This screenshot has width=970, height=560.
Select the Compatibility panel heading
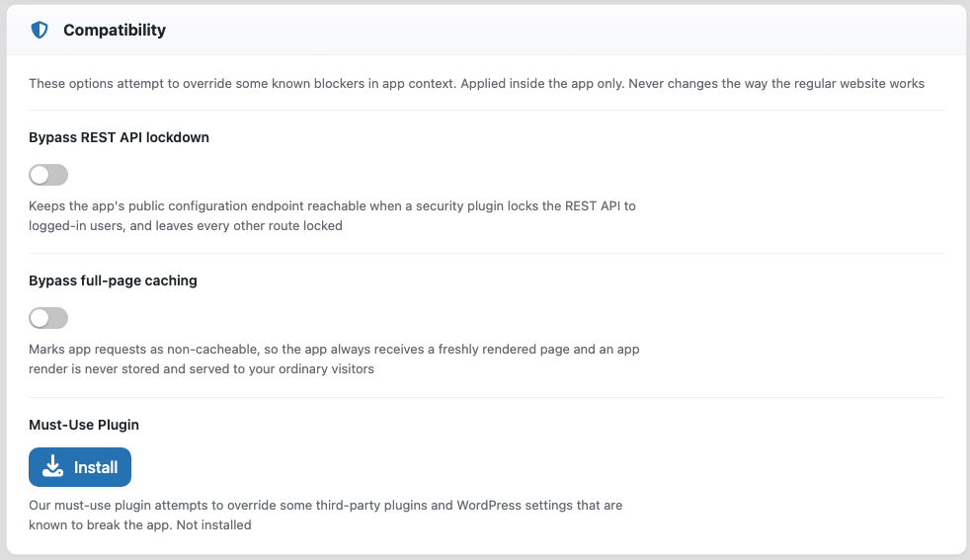115,30
